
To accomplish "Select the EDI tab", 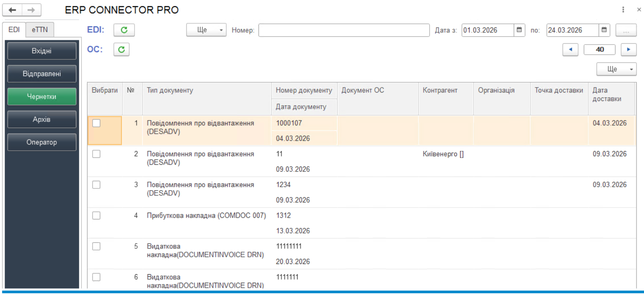I will [14, 29].
